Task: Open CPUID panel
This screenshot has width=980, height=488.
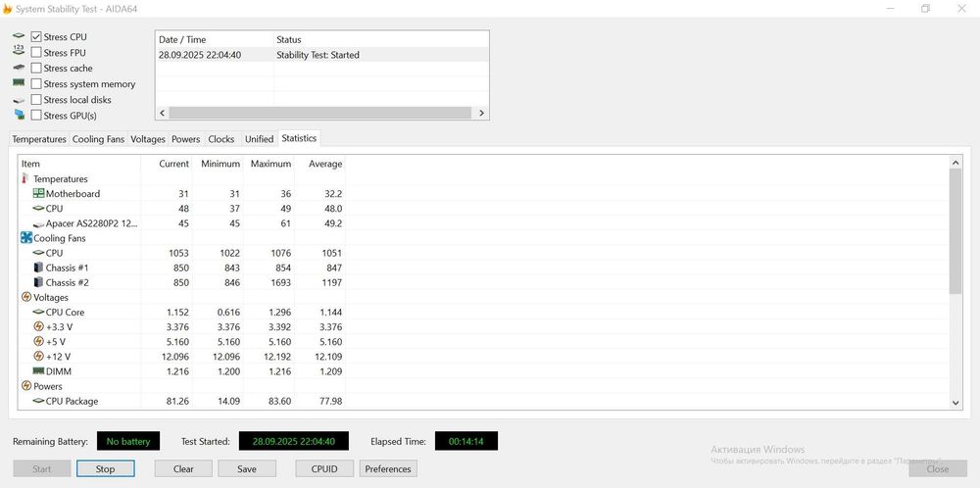Action: pyautogui.click(x=324, y=468)
